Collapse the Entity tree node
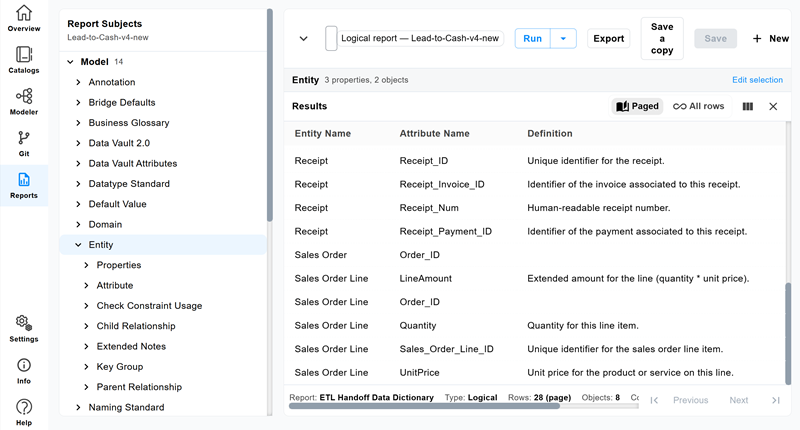This screenshot has height=430, width=800. coord(78,245)
